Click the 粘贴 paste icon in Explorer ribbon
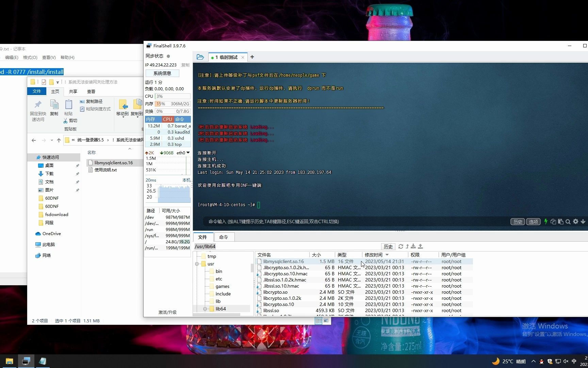Viewport: 588px width, 368px height. click(x=68, y=107)
